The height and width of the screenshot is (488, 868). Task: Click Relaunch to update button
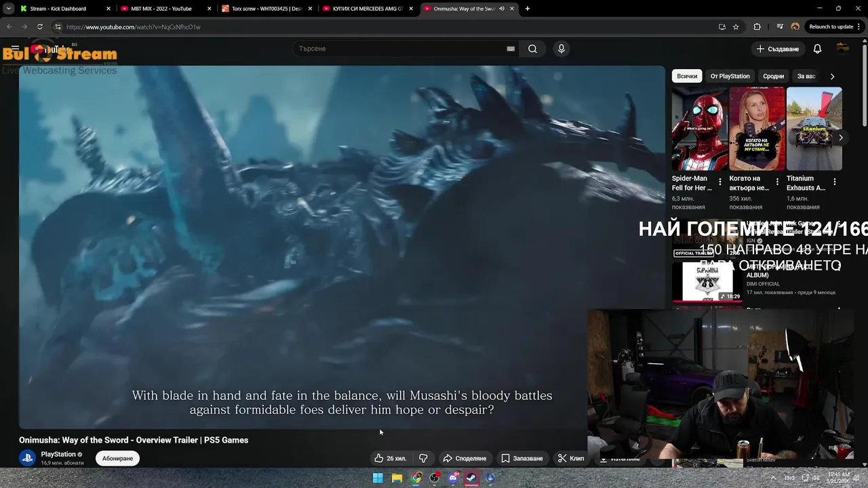click(831, 27)
